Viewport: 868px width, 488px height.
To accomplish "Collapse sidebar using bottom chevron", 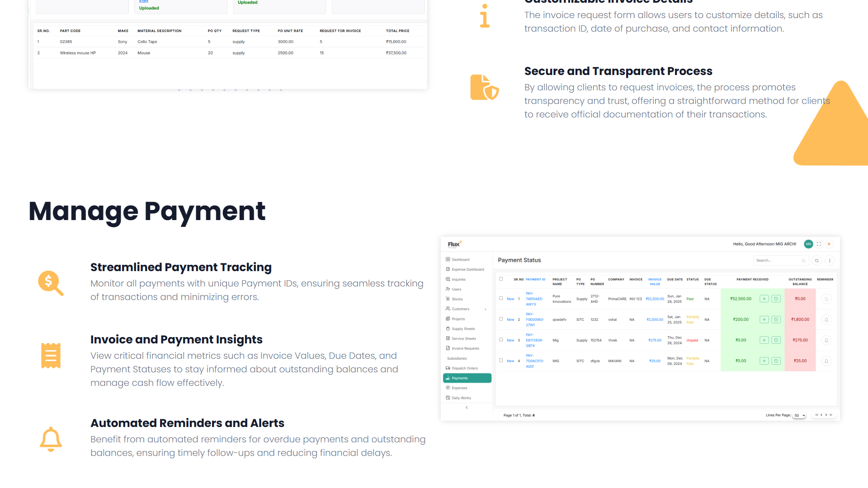I will 467,408.
